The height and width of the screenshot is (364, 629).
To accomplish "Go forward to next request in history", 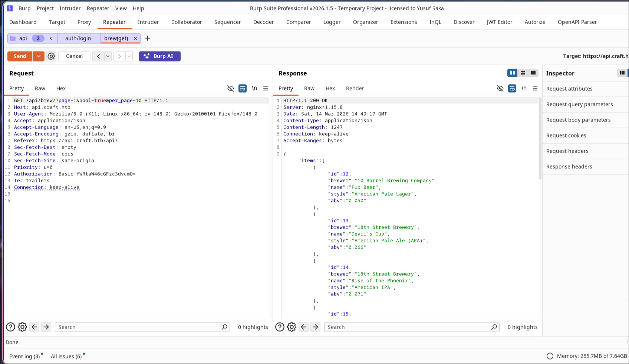I will click(119, 56).
